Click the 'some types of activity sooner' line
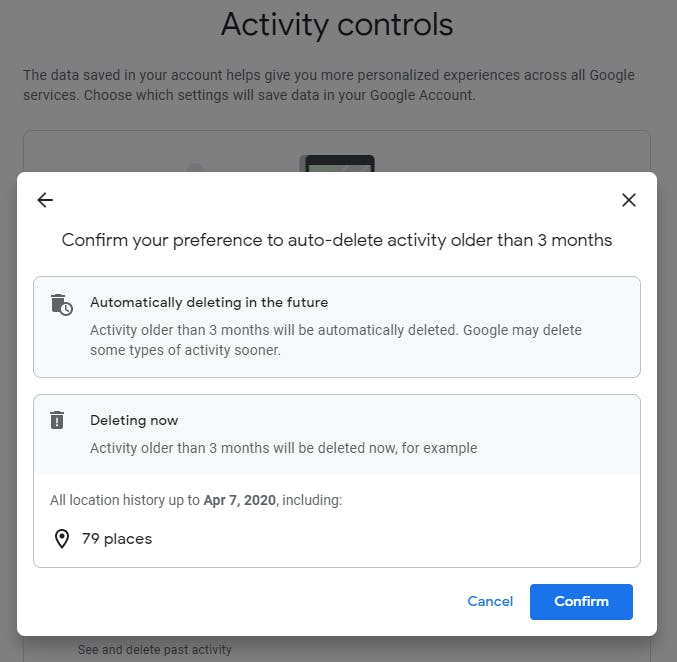Viewport: 677px width, 662px height. tap(185, 350)
